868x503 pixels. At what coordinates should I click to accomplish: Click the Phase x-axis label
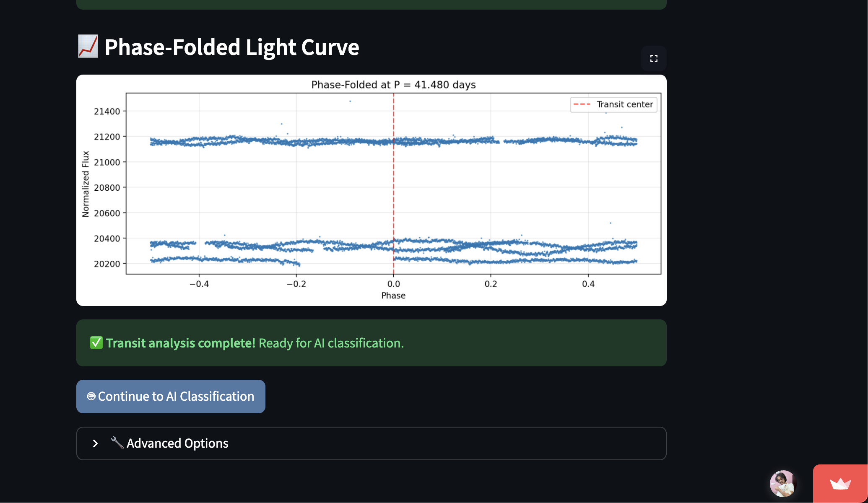(393, 296)
